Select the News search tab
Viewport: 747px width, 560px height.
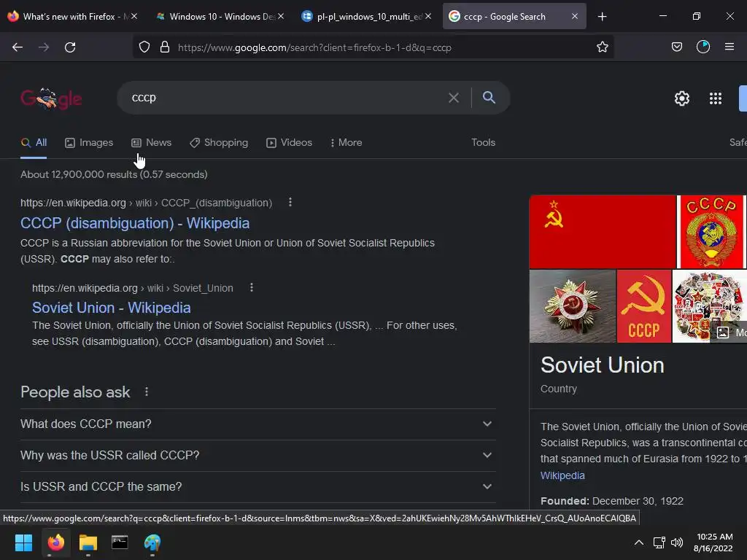click(x=152, y=142)
